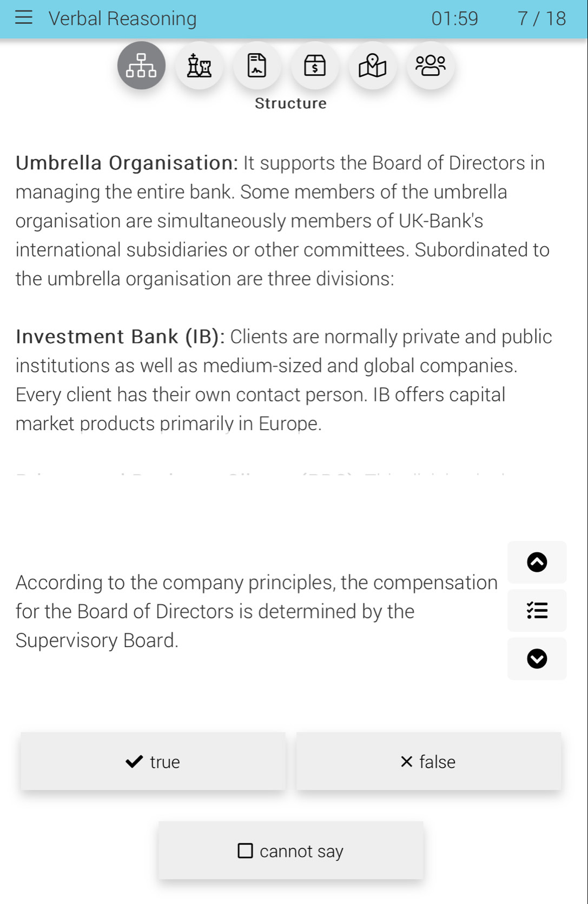The width and height of the screenshot is (588, 904).
Task: Click the 7 / 18 question counter
Action: tap(541, 18)
